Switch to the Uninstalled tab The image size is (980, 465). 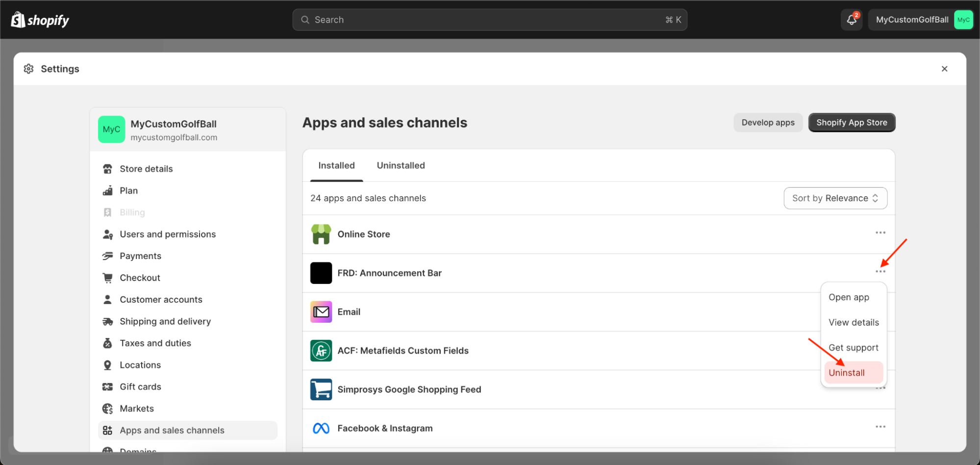pyautogui.click(x=401, y=166)
